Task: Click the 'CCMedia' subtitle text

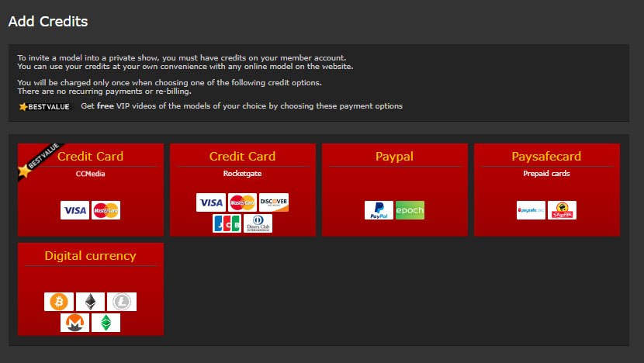Action: pyautogui.click(x=90, y=174)
